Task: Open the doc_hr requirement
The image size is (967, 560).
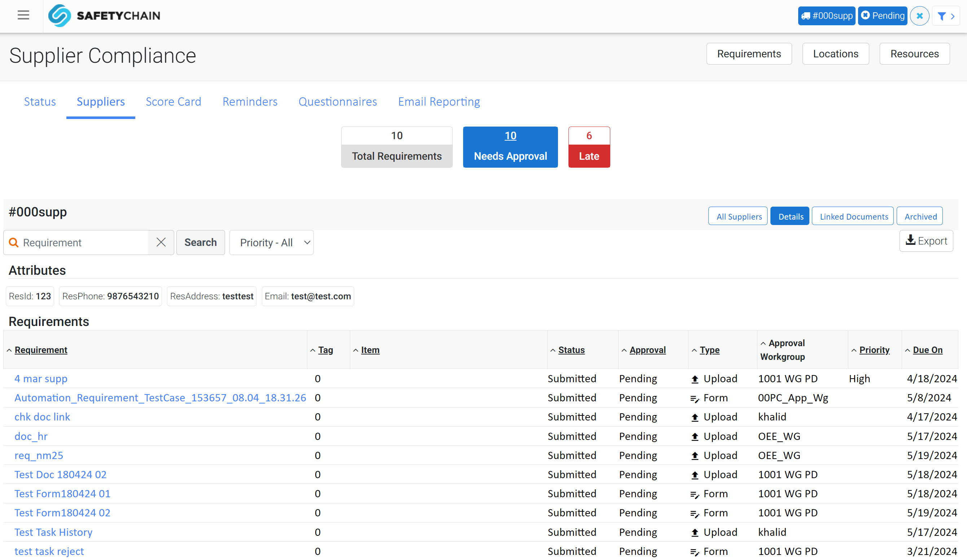Action: tap(31, 436)
